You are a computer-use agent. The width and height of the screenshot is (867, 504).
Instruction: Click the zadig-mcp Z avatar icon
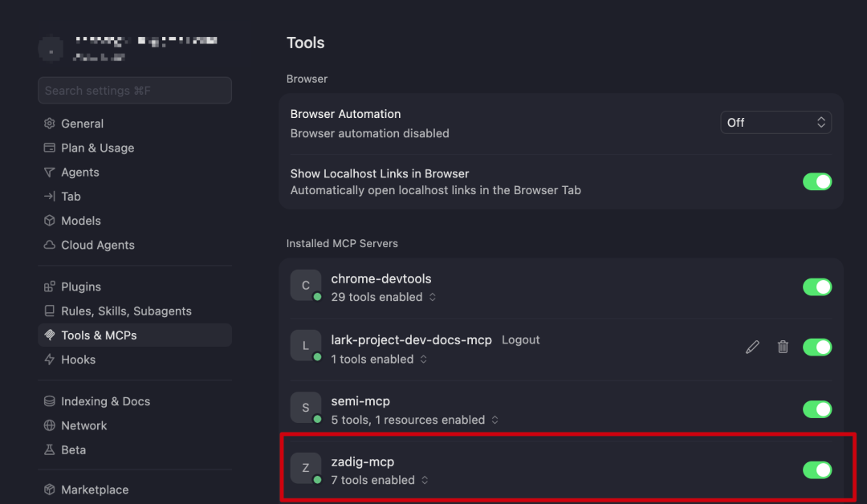click(305, 468)
